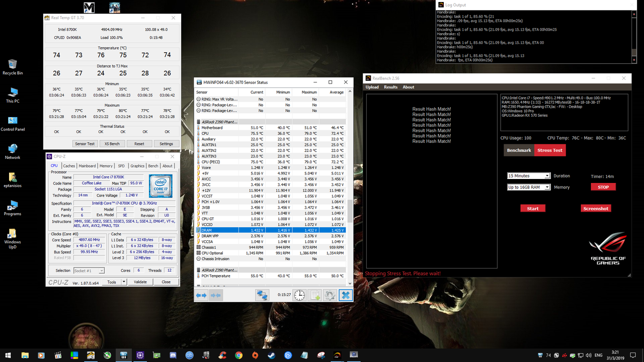The width and height of the screenshot is (644, 362).
Task: Open File Explorer from the taskbar
Action: [25, 355]
